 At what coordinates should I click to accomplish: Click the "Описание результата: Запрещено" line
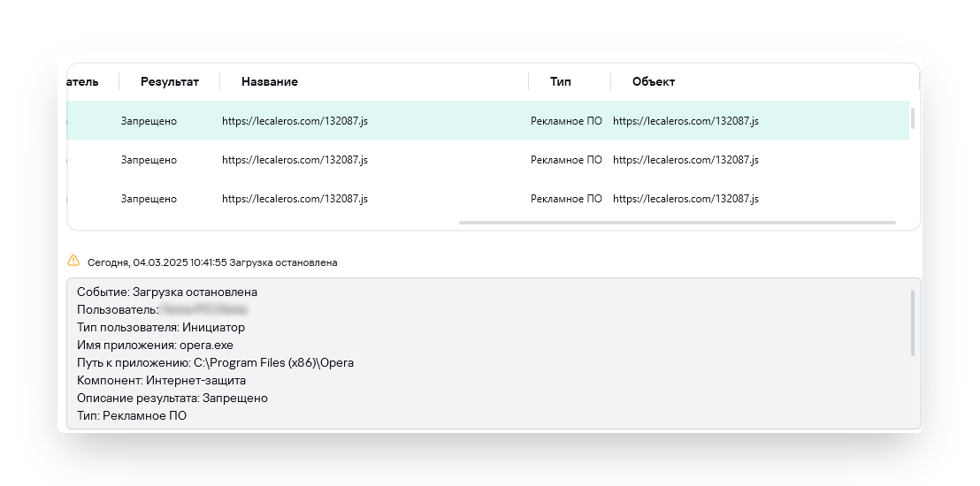(x=172, y=398)
